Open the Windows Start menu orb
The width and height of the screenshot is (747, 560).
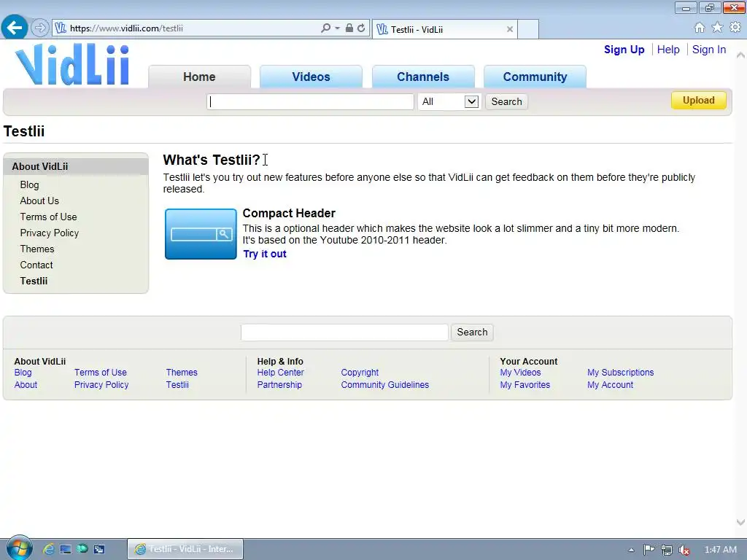tap(19, 548)
